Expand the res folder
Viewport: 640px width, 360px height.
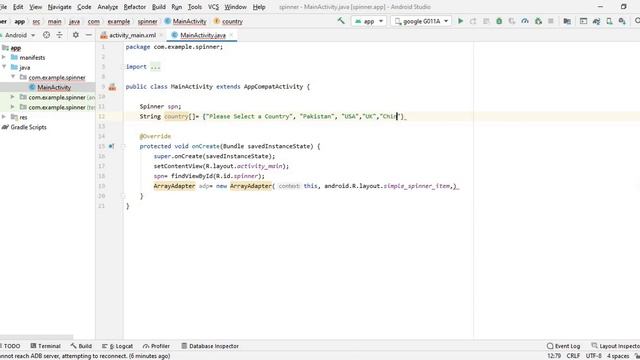click(4, 117)
